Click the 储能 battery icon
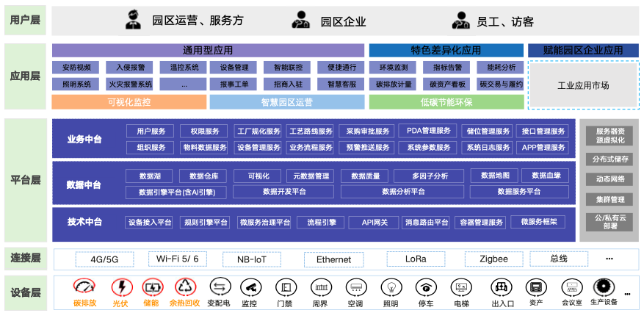Viewport: 644px width, 313px height. pyautogui.click(x=151, y=287)
